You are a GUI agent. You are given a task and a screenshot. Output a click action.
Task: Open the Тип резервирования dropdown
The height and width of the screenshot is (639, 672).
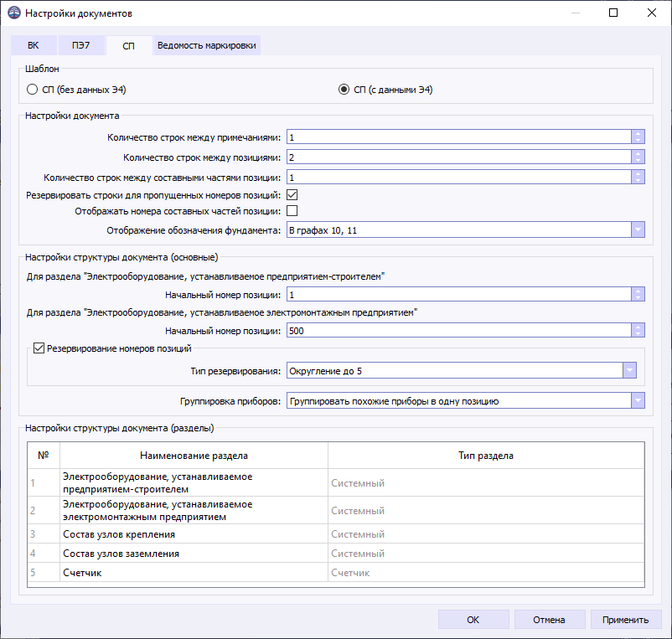pos(629,370)
